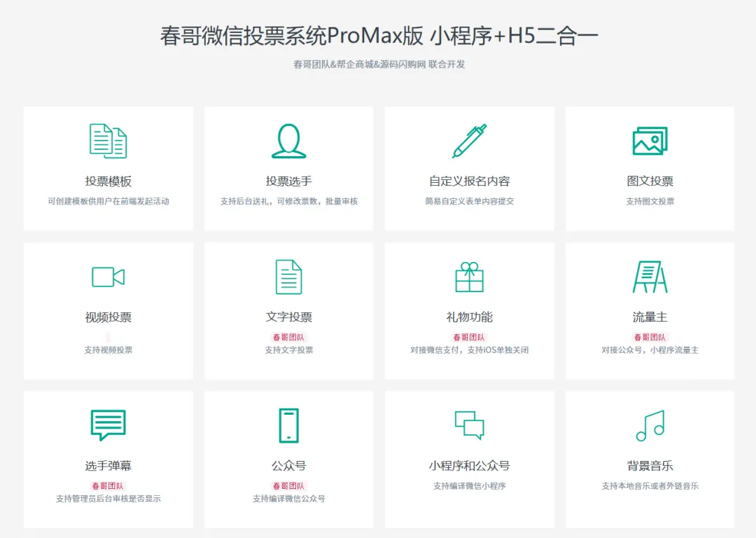Click the pen icon above 自定义报名内容
The width and height of the screenshot is (756, 538).
(469, 141)
